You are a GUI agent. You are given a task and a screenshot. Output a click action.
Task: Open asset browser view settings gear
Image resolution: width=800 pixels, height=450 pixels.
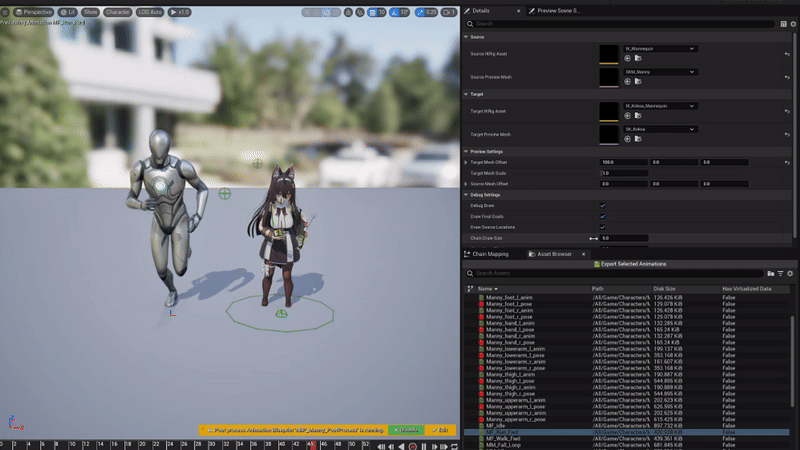pos(790,274)
